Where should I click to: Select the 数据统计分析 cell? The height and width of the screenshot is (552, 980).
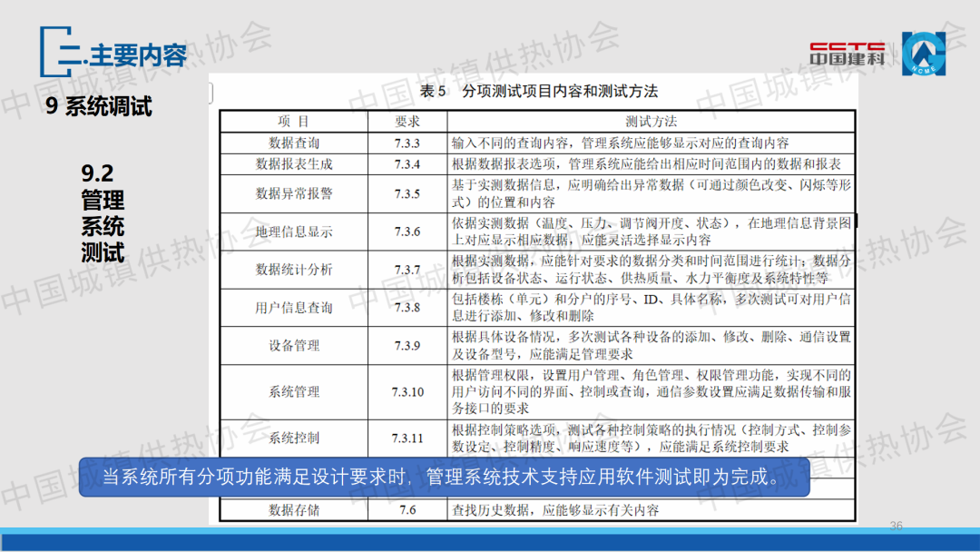pos(294,270)
